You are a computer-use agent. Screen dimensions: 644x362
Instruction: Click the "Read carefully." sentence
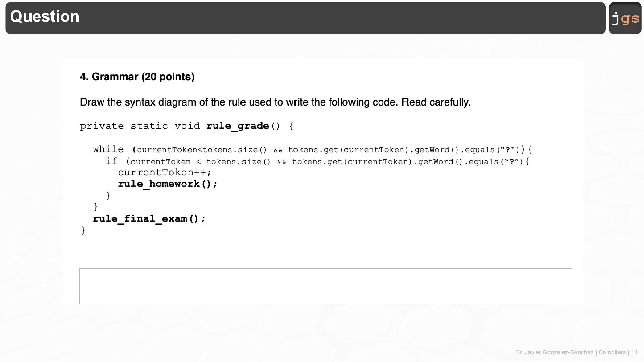coord(436,102)
